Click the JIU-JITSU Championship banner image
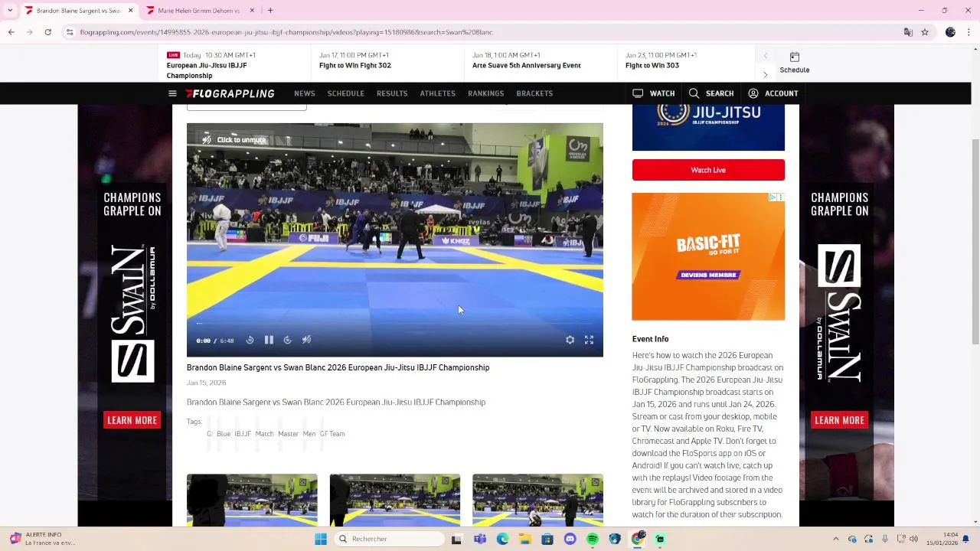Image resolution: width=980 pixels, height=551 pixels. (x=708, y=128)
